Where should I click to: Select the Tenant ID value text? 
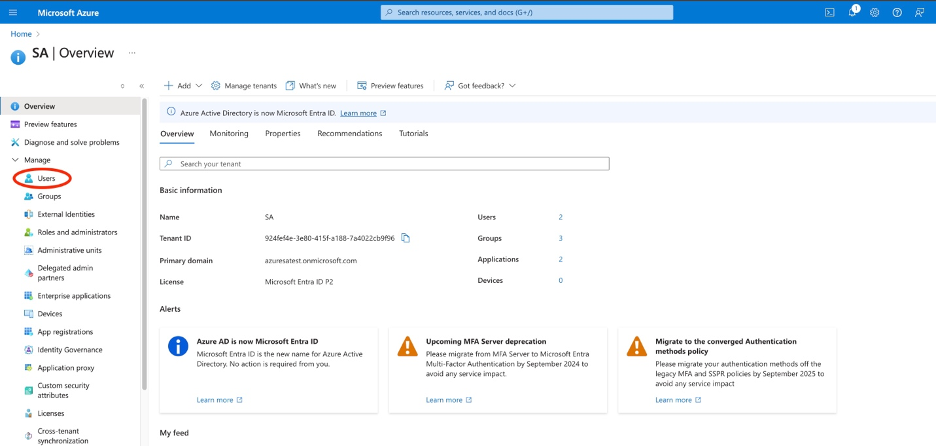coord(330,238)
